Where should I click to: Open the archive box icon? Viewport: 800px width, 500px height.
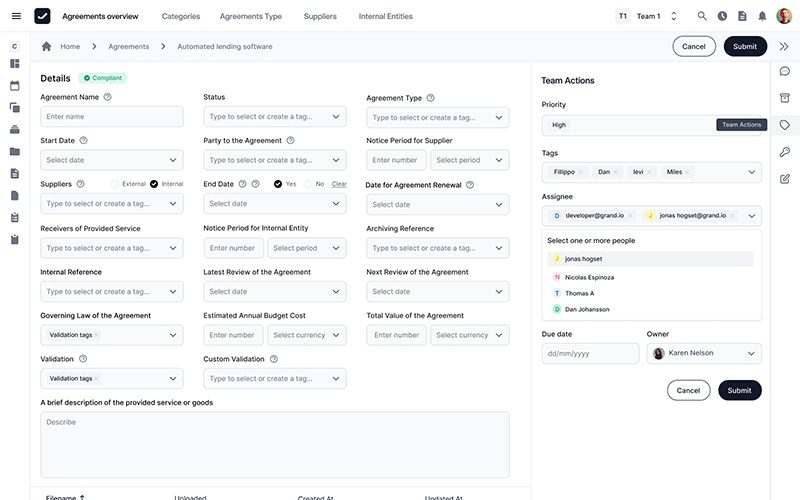785,97
